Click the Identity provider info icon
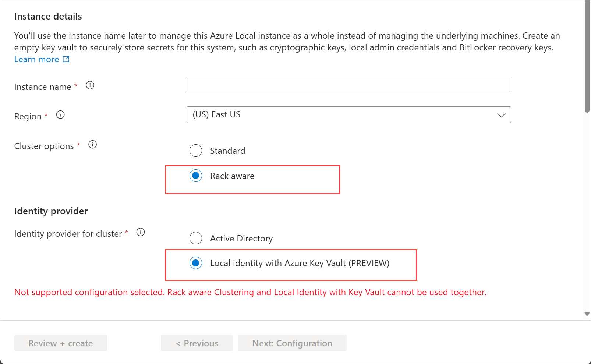 click(x=141, y=232)
